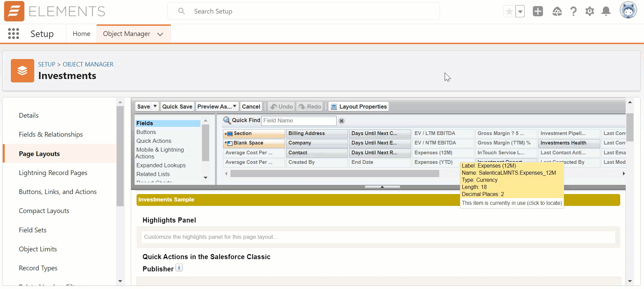Select Fields & Relationships in sidebar
Image resolution: width=644 pixels, height=289 pixels.
tap(51, 134)
